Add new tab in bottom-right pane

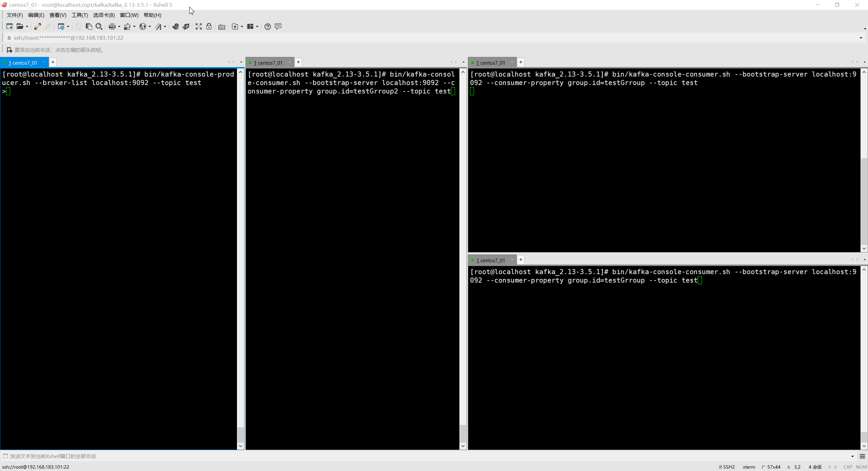coord(521,260)
